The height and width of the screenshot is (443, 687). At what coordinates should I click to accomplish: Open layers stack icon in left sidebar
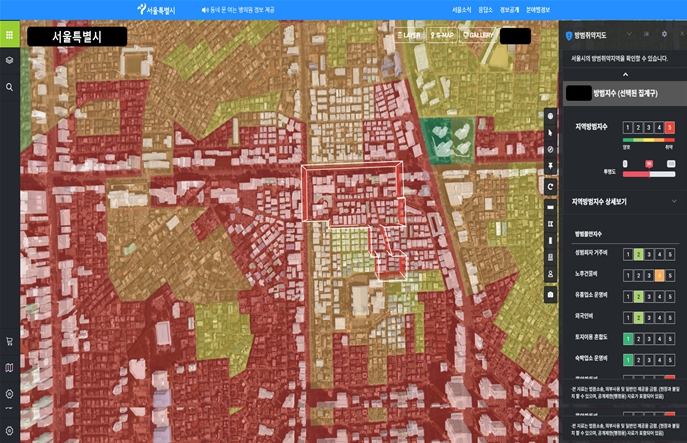pos(9,61)
